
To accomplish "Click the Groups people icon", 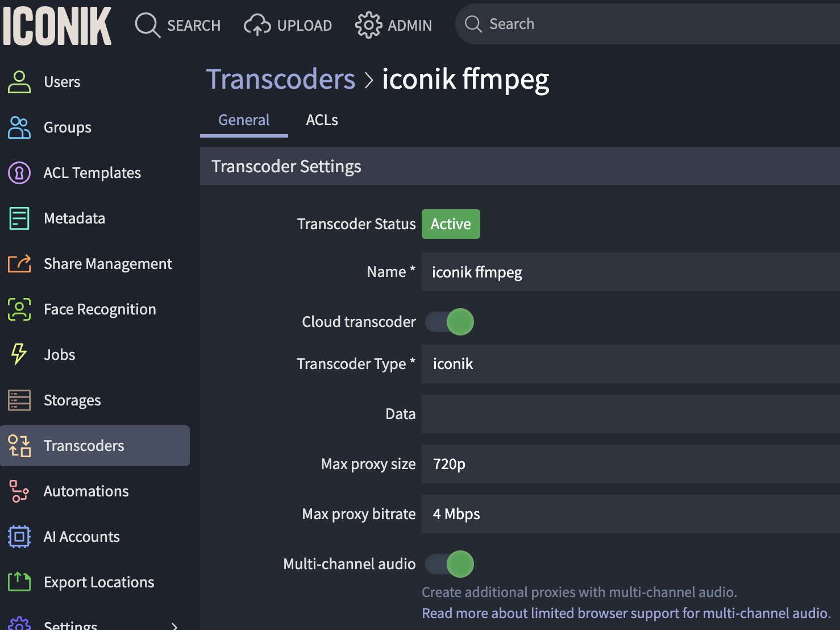I will pos(19,127).
